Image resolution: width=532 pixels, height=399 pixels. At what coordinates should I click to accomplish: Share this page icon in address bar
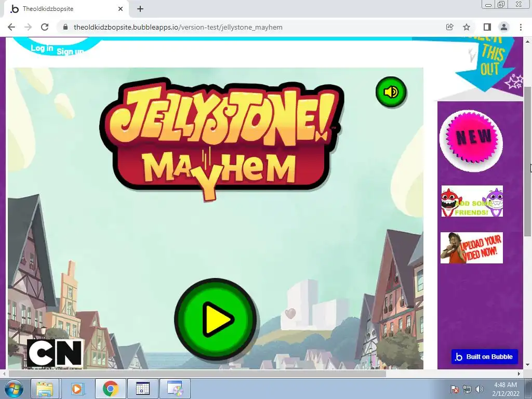pyautogui.click(x=449, y=27)
